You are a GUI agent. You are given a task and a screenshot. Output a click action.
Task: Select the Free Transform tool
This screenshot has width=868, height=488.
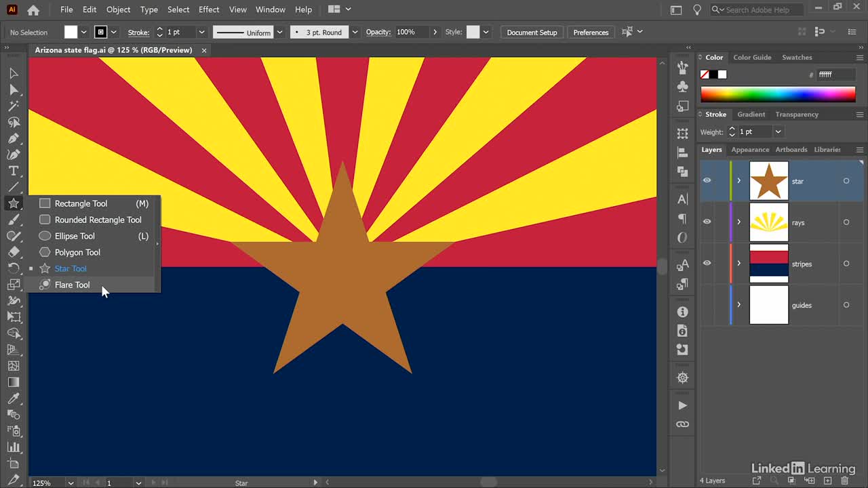[14, 317]
